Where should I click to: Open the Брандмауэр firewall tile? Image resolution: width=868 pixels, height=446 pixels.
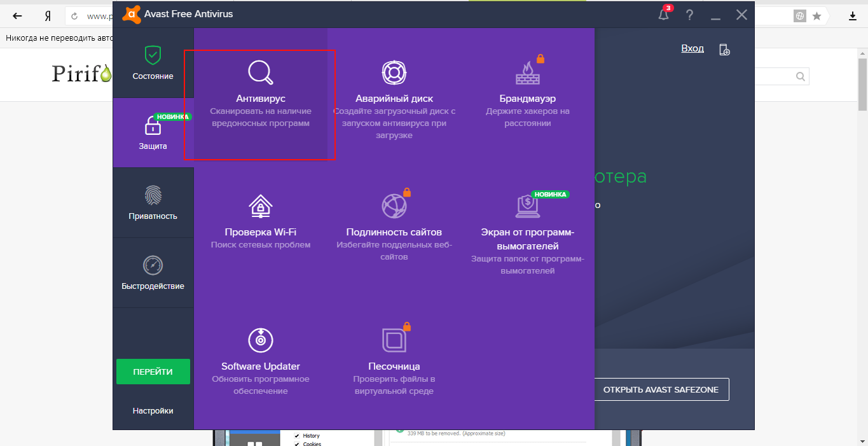point(528,94)
